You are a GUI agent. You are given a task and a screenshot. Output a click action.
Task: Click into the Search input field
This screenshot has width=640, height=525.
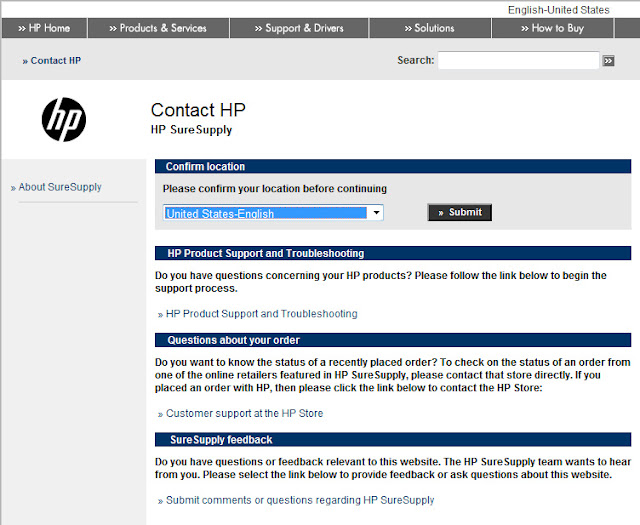pyautogui.click(x=518, y=60)
